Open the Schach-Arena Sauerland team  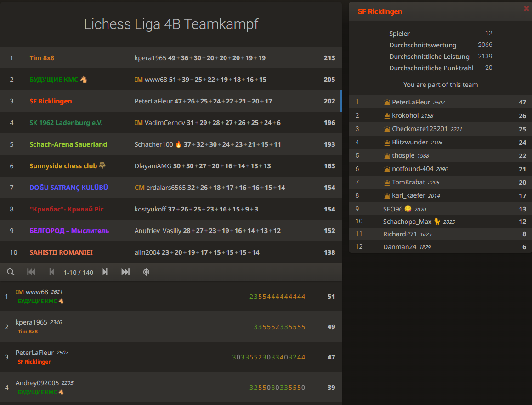[x=68, y=144]
